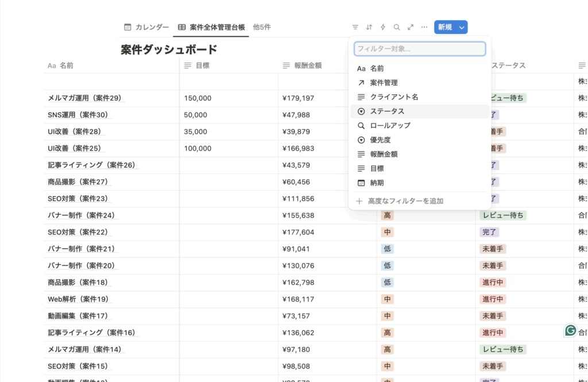Choose 優先度 from the filter list
This screenshot has width=588, height=382.
point(380,140)
